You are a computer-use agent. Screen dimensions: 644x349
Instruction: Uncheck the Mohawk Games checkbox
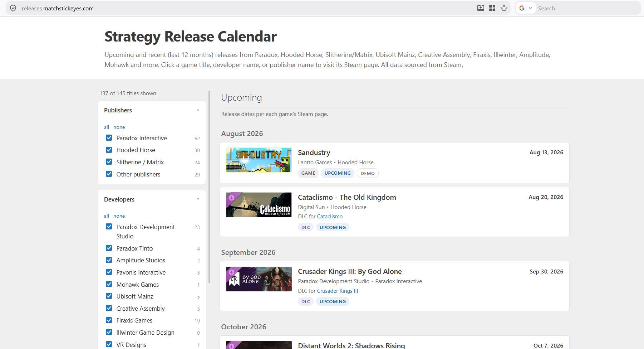pos(109,284)
